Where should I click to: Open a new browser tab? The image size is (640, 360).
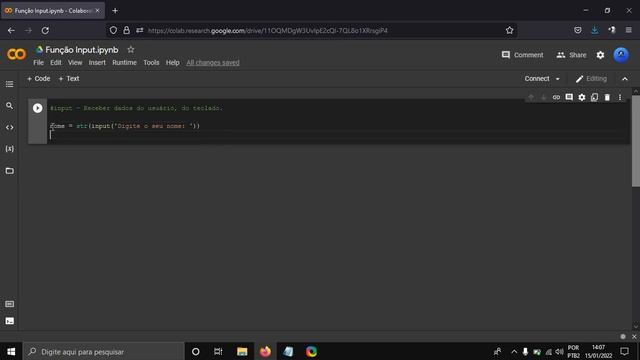point(115,11)
